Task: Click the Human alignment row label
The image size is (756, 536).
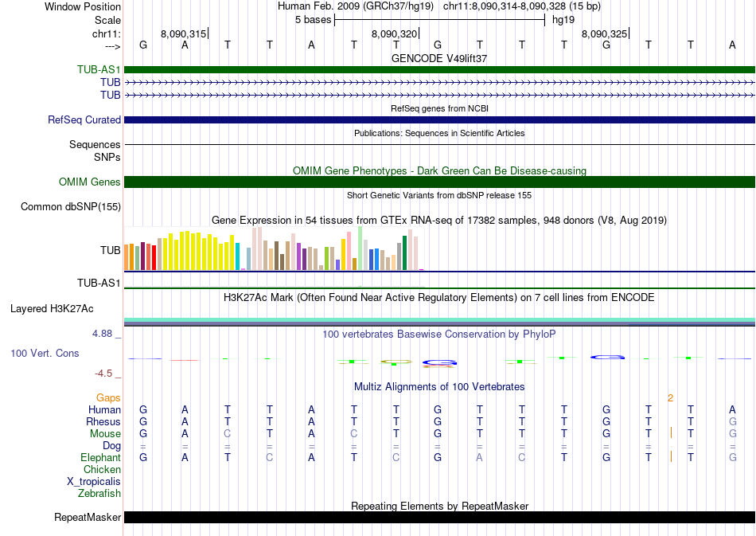Action: click(x=104, y=409)
